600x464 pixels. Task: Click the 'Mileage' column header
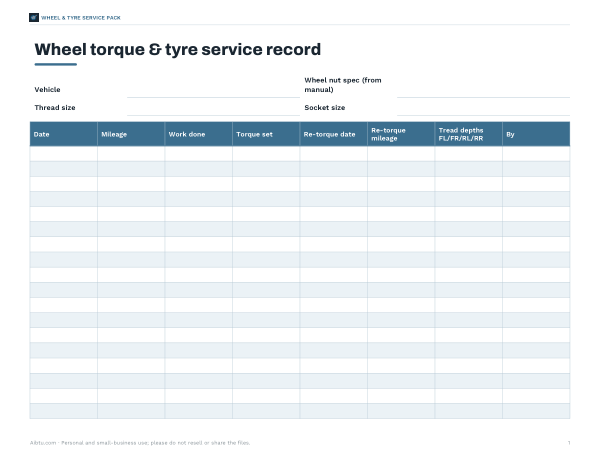point(131,134)
